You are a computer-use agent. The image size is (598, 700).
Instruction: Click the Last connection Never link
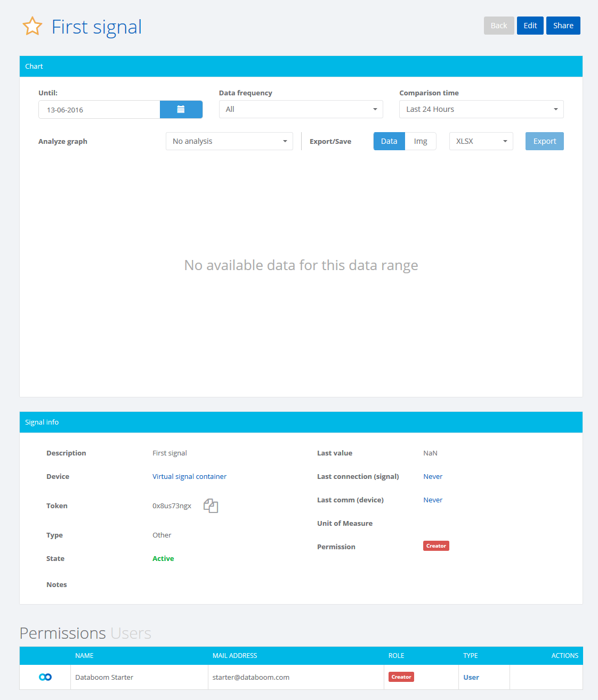[433, 476]
